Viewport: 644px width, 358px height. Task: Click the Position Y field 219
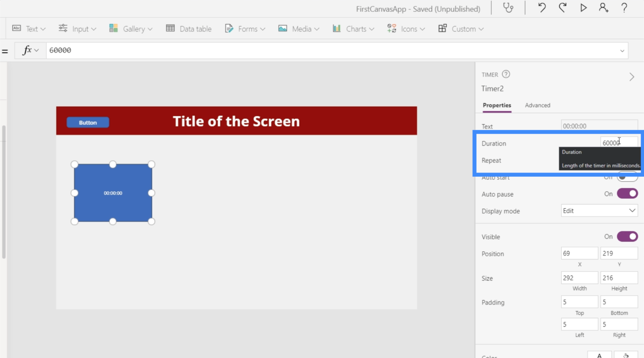[x=619, y=253]
